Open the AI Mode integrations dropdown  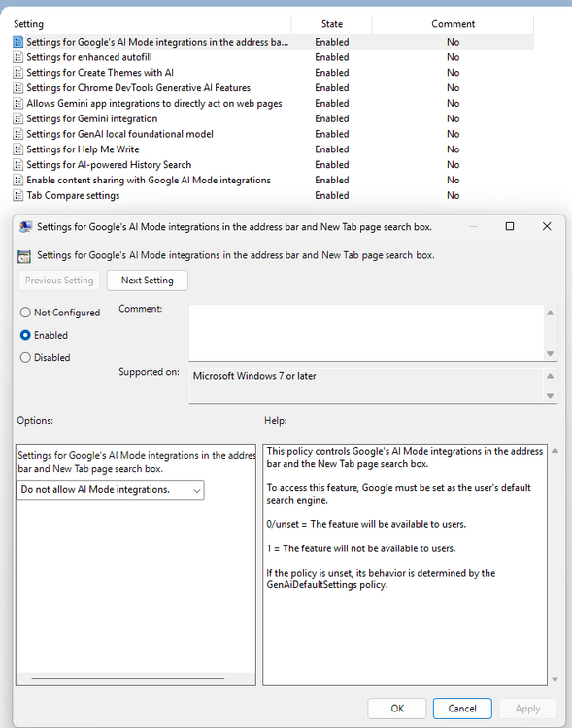111,490
